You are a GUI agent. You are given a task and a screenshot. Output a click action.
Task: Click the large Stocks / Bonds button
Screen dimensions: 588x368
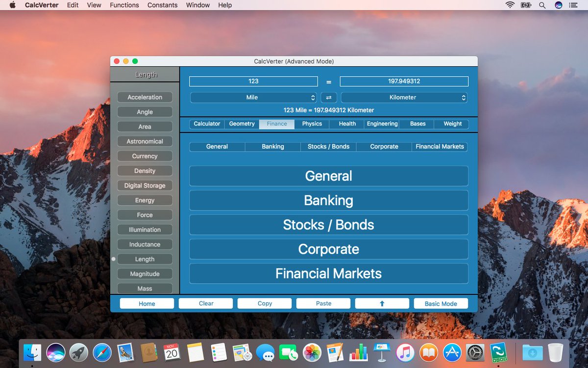[x=329, y=225]
